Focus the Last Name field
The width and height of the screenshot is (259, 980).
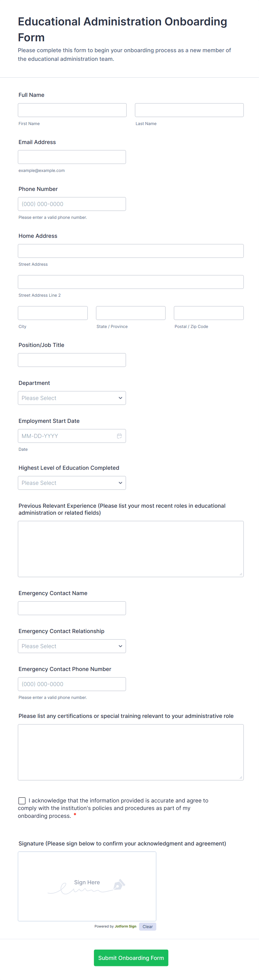(189, 110)
